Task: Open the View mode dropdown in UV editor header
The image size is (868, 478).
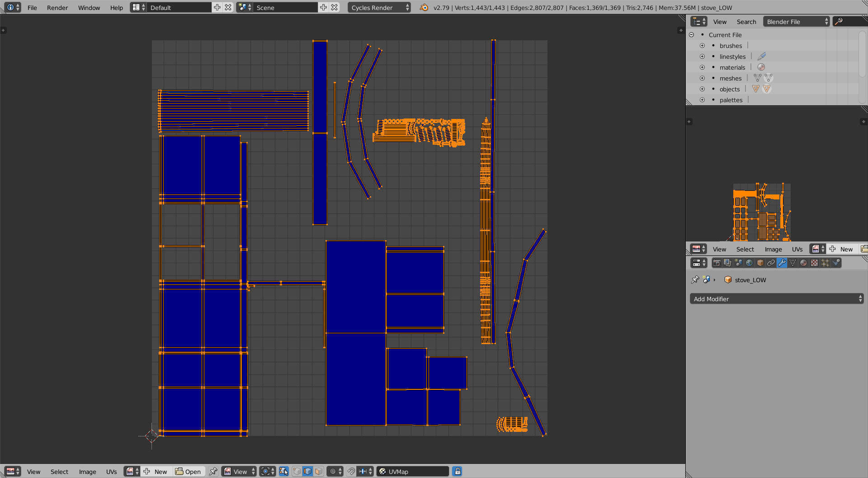Action: (x=239, y=472)
